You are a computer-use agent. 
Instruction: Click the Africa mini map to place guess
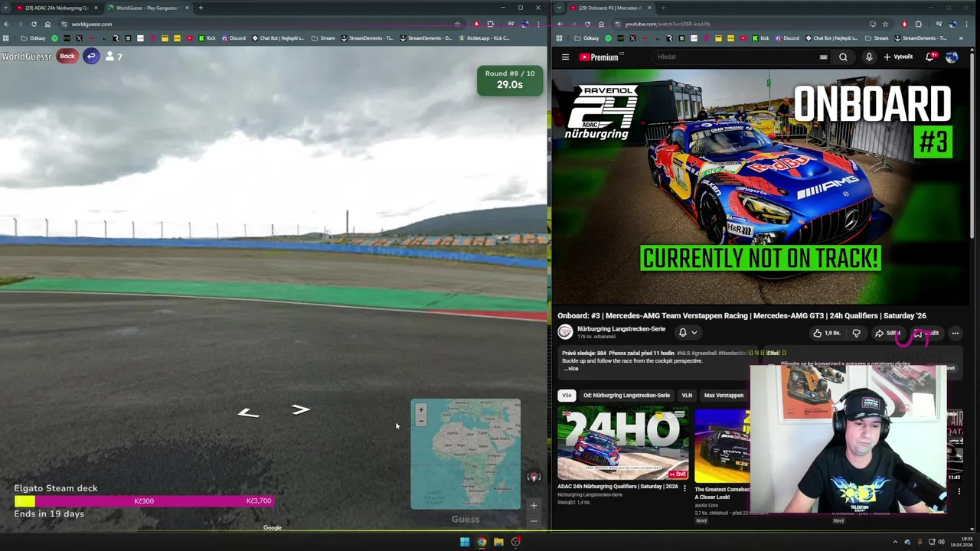pos(465,454)
